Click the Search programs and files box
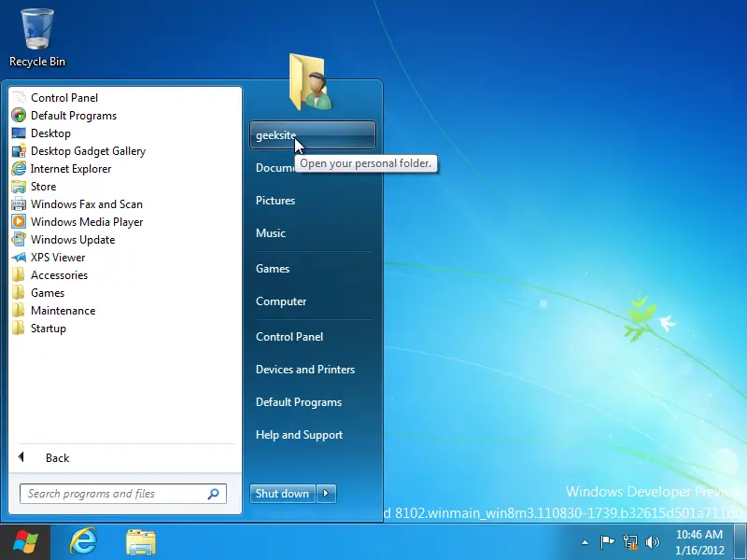This screenshot has height=560, width=747. pyautogui.click(x=123, y=494)
